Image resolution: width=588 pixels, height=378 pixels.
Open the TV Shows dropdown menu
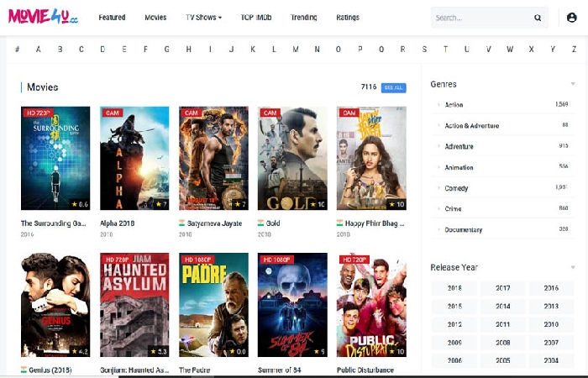tap(203, 18)
